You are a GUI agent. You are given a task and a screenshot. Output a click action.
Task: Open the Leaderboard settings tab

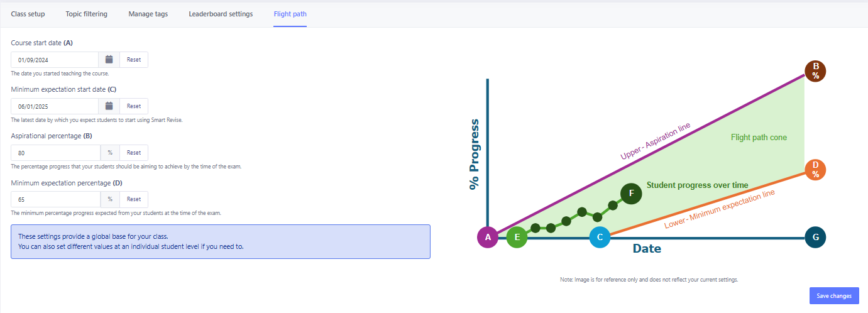click(221, 14)
